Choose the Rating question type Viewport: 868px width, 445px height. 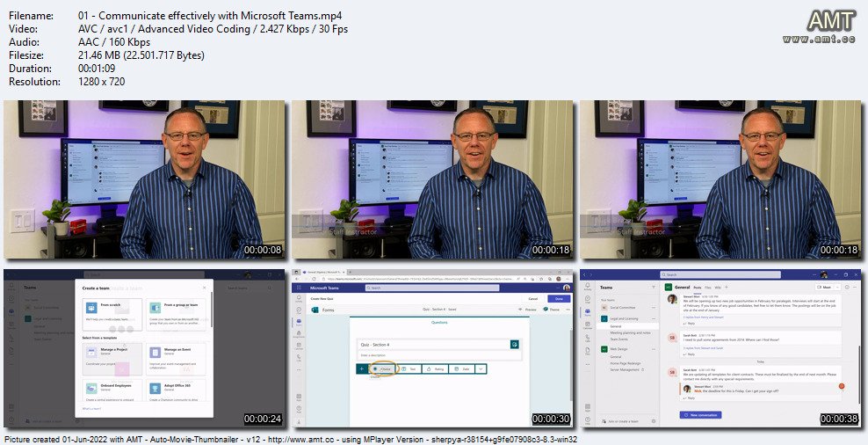click(435, 368)
